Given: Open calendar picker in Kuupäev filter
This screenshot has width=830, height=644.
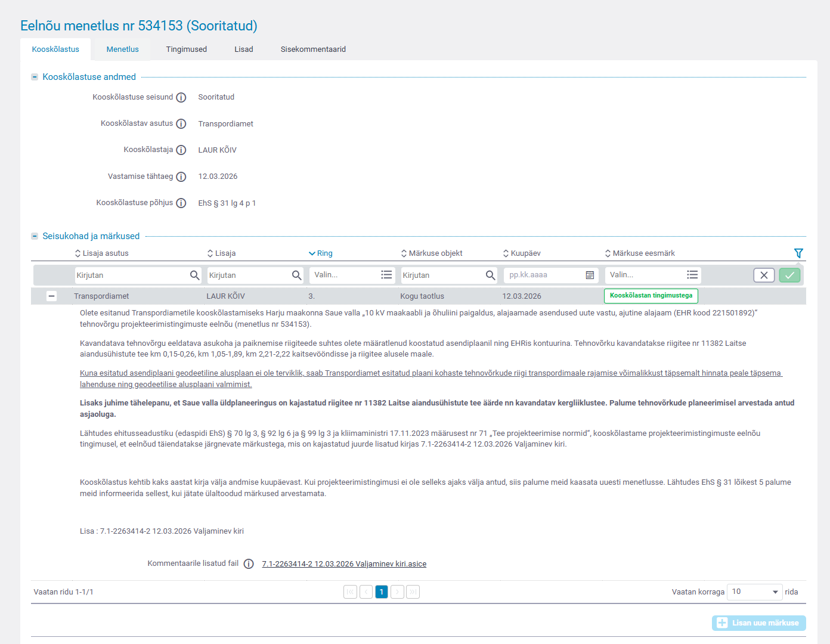Looking at the screenshot, I should point(590,275).
